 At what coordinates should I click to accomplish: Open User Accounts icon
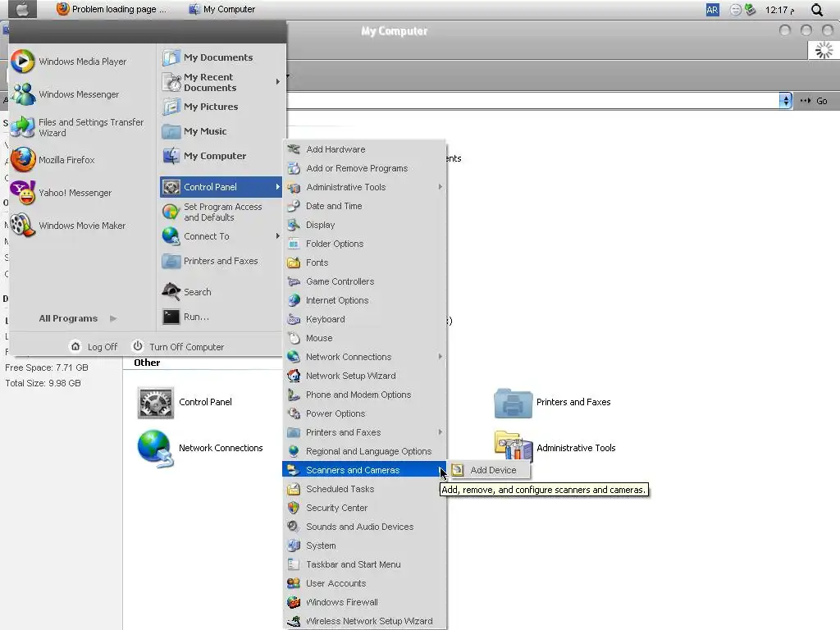(294, 583)
